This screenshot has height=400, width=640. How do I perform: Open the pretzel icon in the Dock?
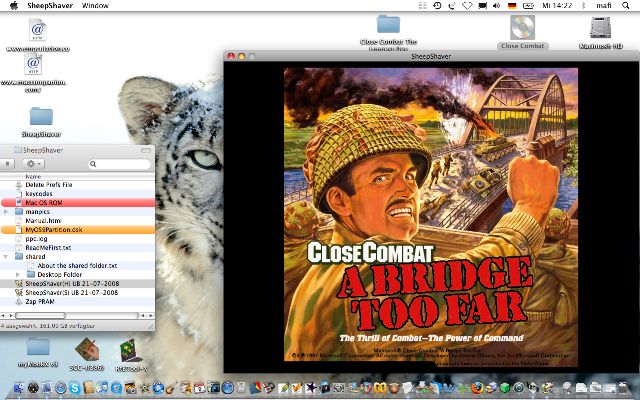tap(380, 387)
